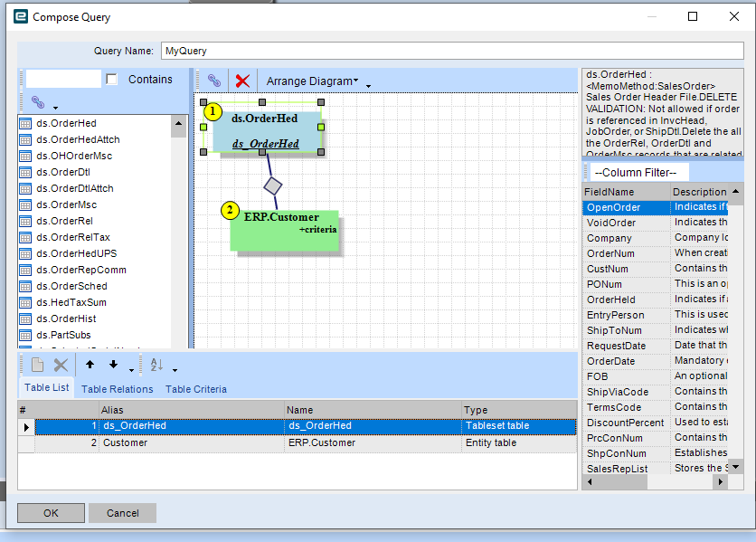Click the gray X remove table icon
756x542 pixels.
tap(61, 365)
